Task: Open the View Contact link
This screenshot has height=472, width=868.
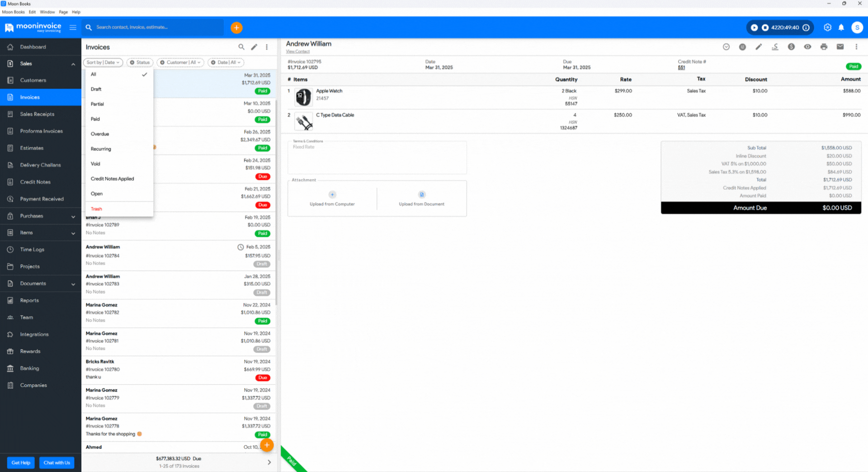Action: point(297,52)
